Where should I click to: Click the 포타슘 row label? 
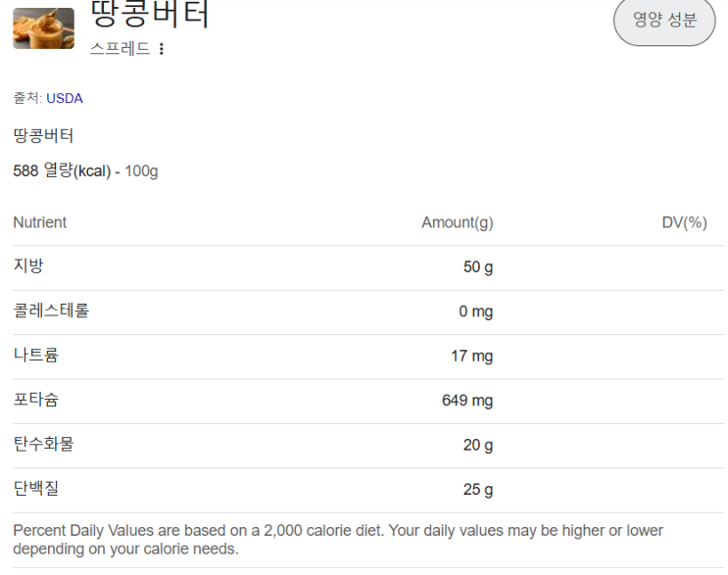[x=36, y=400]
